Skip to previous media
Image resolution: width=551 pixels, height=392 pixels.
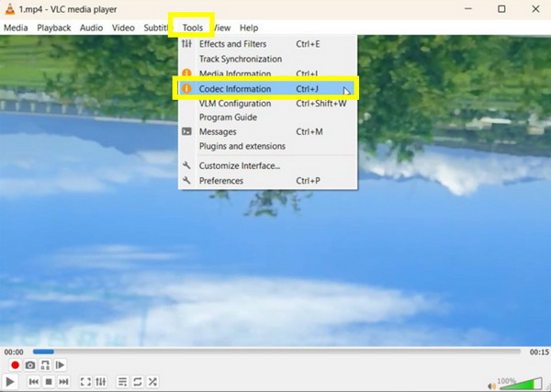tap(34, 382)
